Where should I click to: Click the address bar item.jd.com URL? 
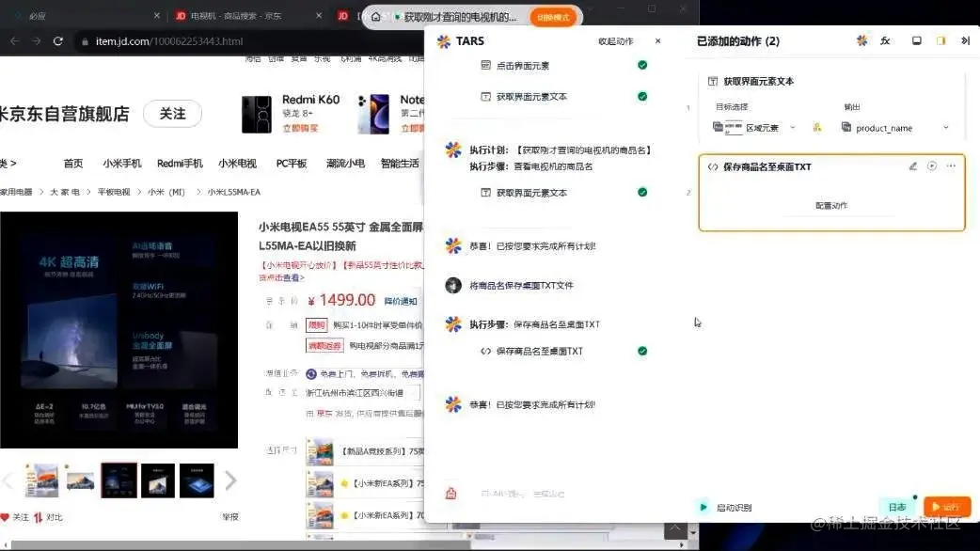(x=168, y=41)
